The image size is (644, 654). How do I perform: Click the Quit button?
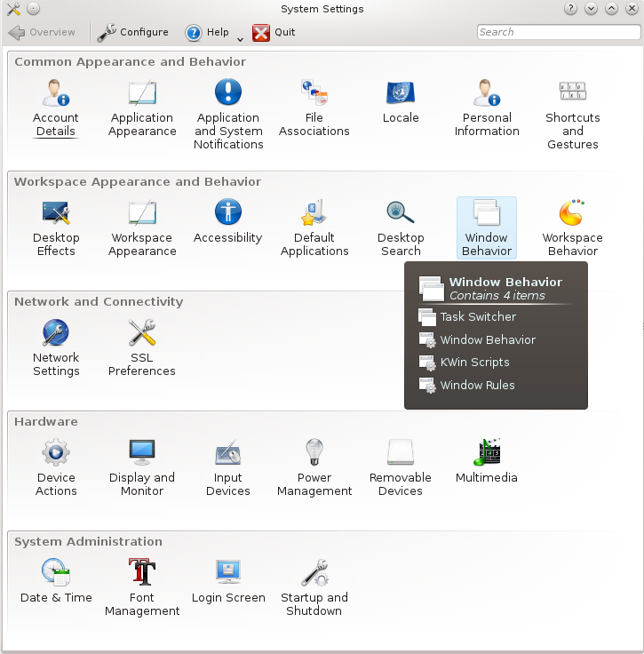[274, 33]
